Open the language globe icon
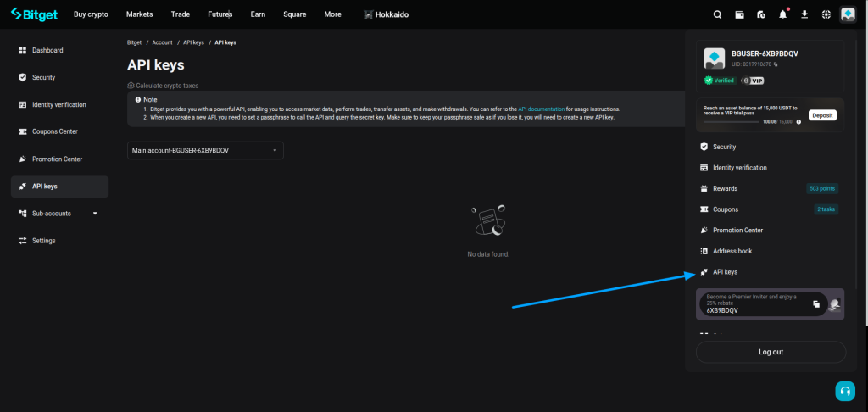This screenshot has width=868, height=412. tap(826, 14)
